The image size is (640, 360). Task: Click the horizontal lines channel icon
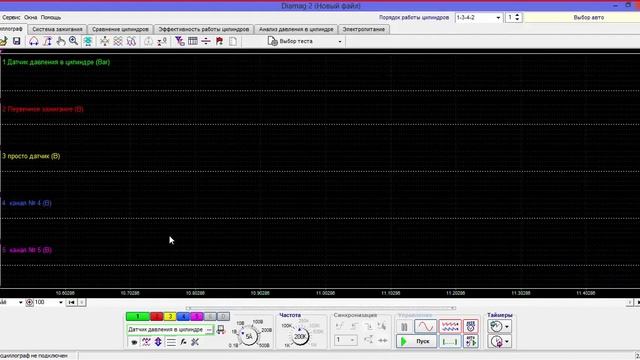tap(171, 342)
